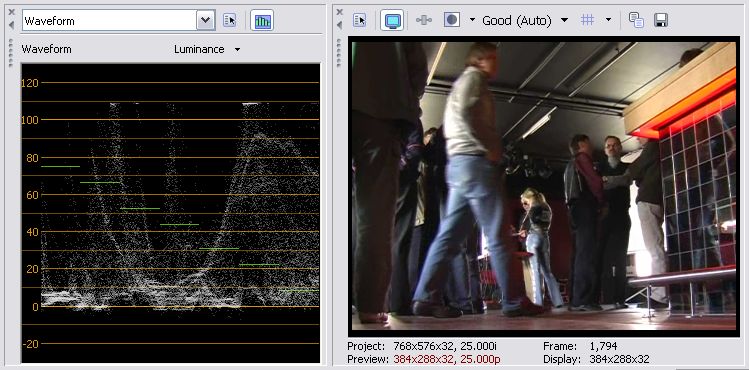Expand the Luminance mode dropdown

(237, 50)
